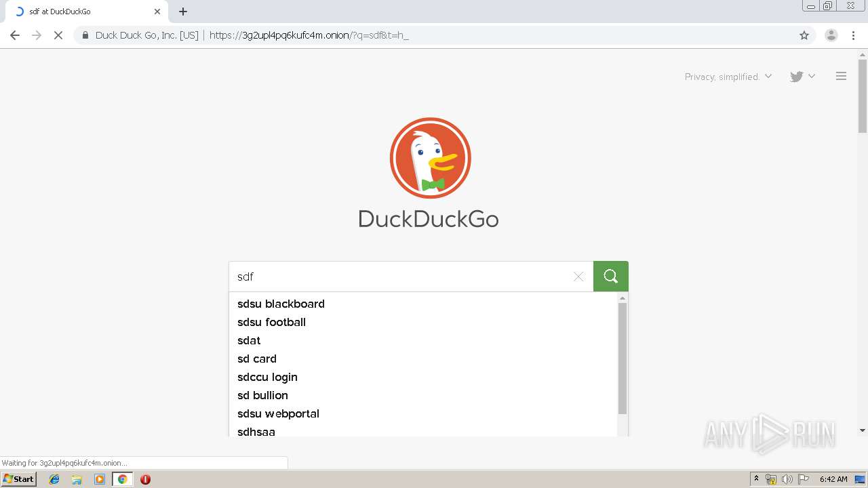The image size is (868, 488).
Task: Click the suggestion list scroll-up arrow
Action: point(623,298)
